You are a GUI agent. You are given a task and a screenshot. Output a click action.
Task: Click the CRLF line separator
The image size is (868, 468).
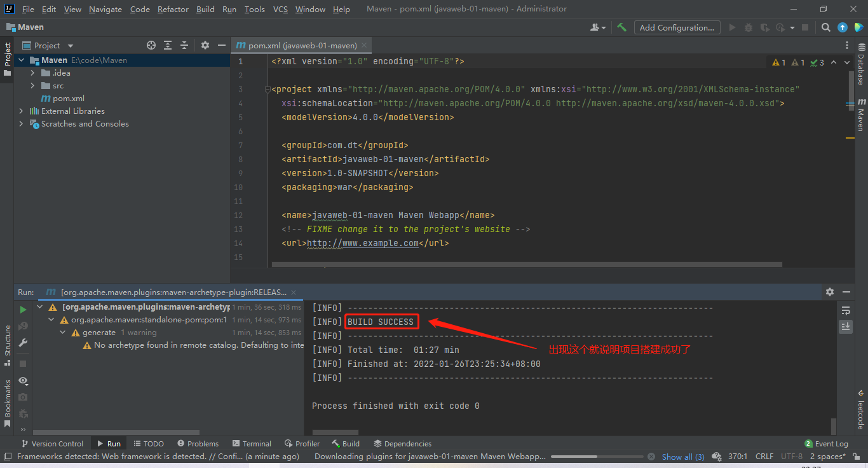(x=764, y=457)
